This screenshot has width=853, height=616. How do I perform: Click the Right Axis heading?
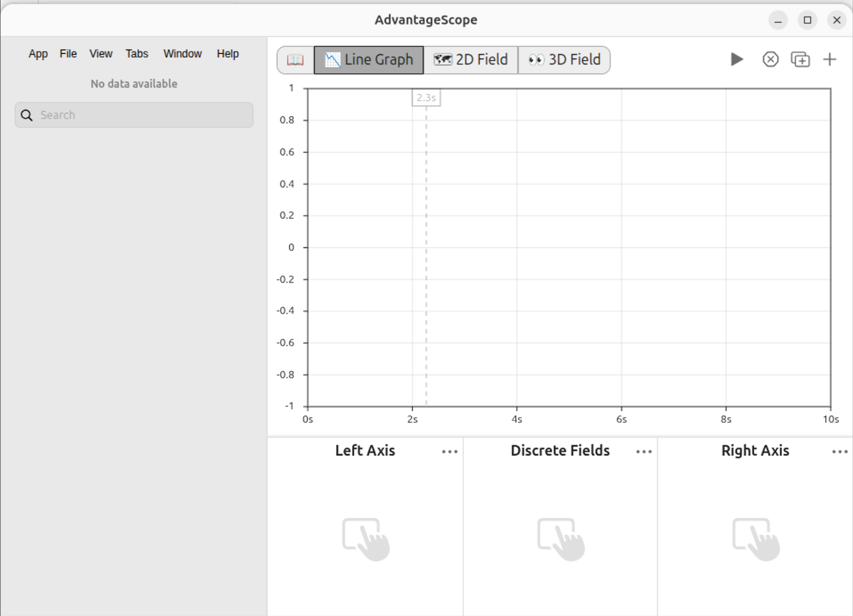[x=755, y=450]
